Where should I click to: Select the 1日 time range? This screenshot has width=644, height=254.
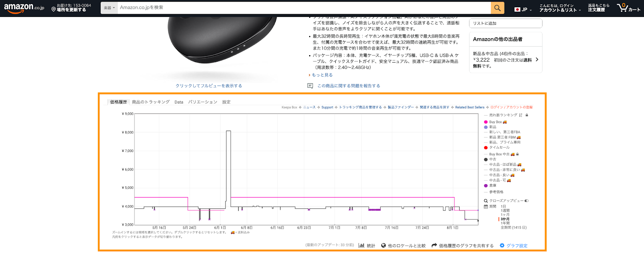pyautogui.click(x=503, y=206)
